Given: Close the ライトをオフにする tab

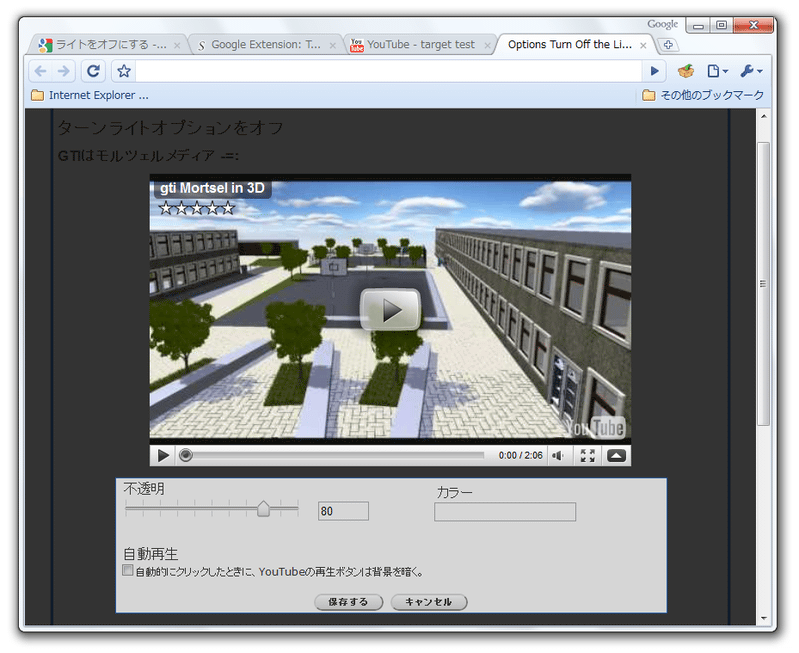Looking at the screenshot, I should [x=177, y=45].
